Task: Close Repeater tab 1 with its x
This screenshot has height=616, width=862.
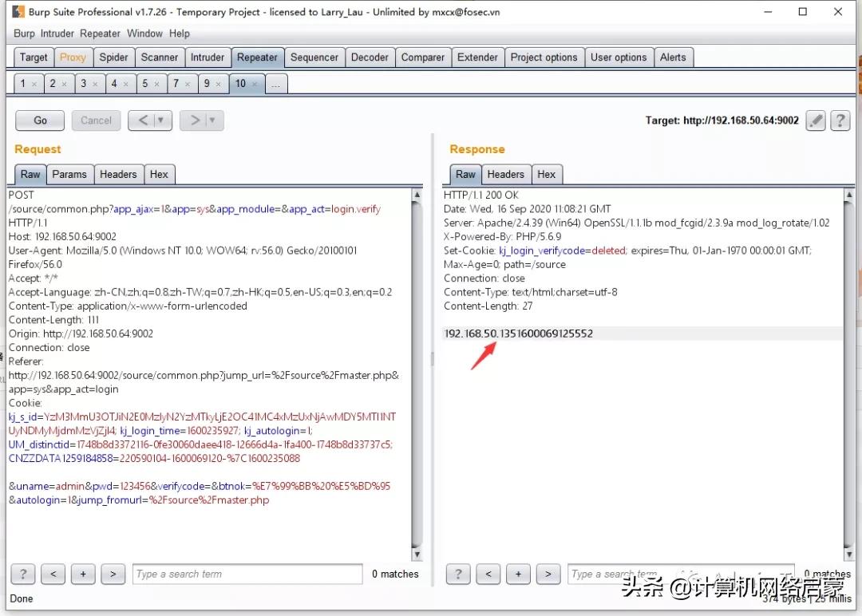Action: point(34,84)
